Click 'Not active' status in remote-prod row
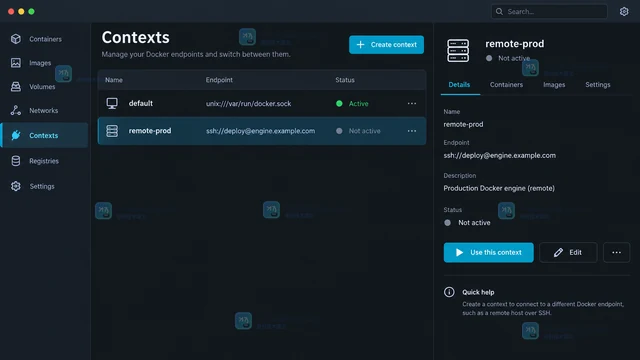The height and width of the screenshot is (360, 640). click(364, 131)
